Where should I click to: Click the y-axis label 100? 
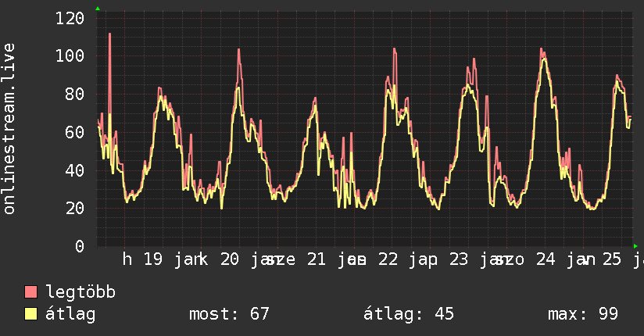(x=70, y=55)
